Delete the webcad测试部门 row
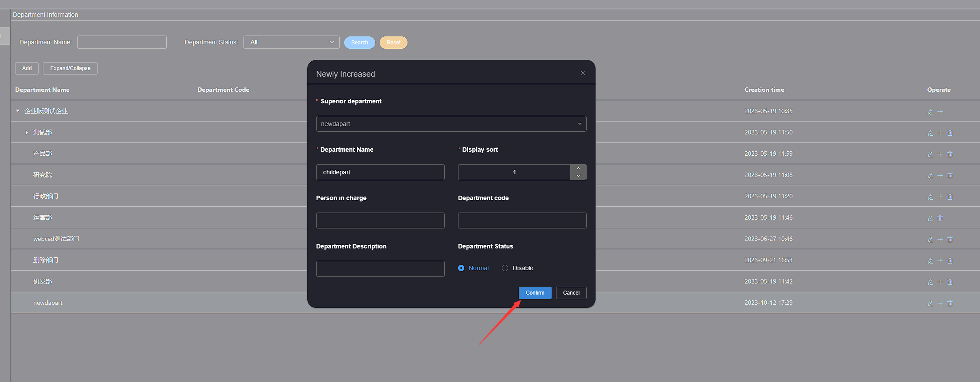This screenshot has height=382, width=980. point(949,240)
